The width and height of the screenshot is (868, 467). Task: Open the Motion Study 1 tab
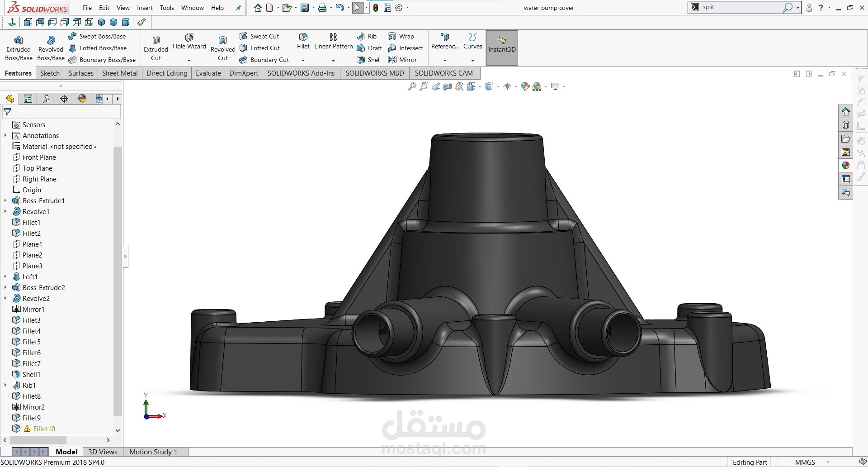153,452
